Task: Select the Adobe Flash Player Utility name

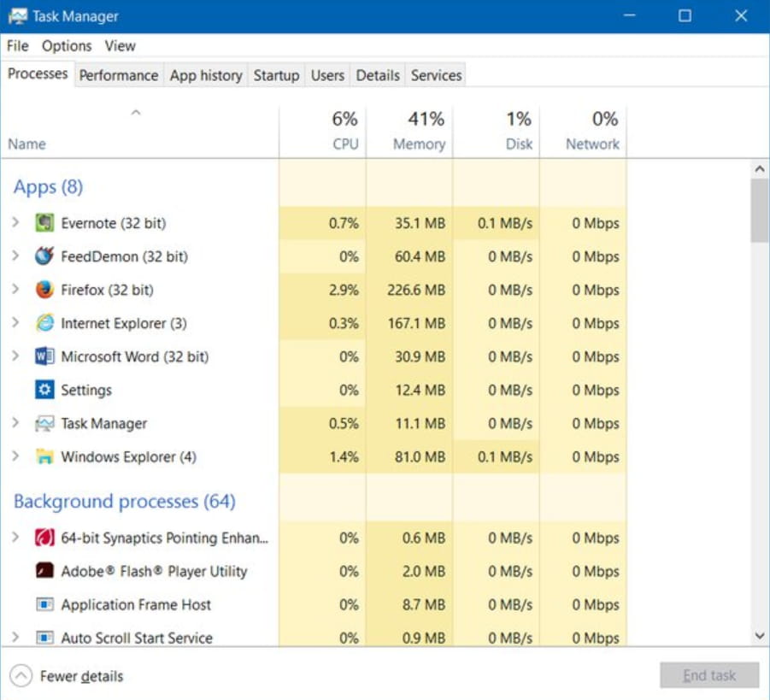Action: (x=154, y=571)
